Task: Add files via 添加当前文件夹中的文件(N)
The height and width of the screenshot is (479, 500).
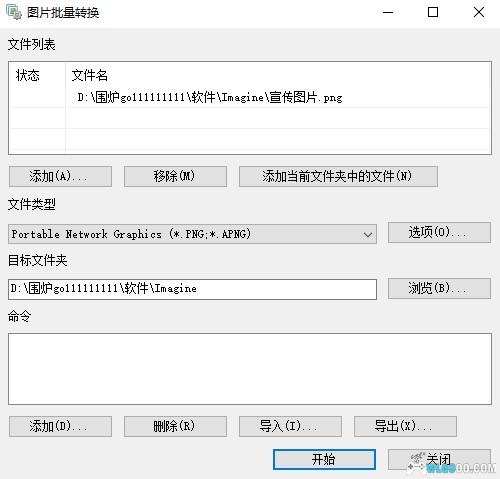Action: pyautogui.click(x=338, y=176)
